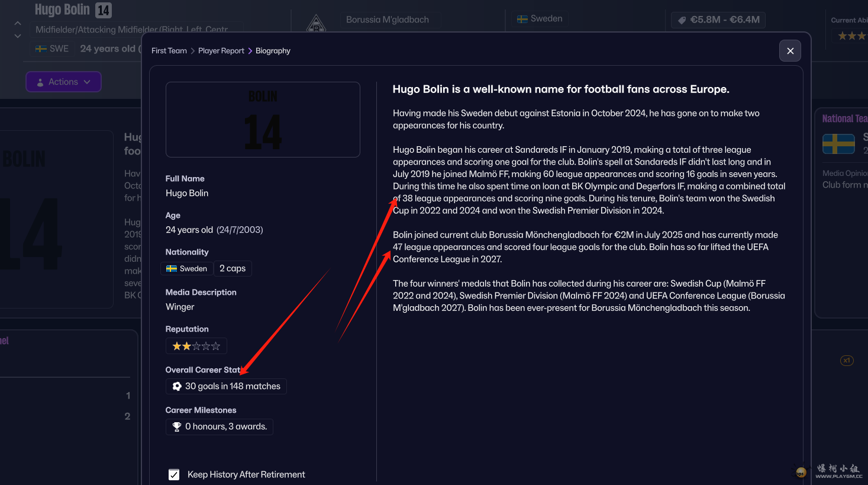Go to First Team breadcrumb

[169, 51]
